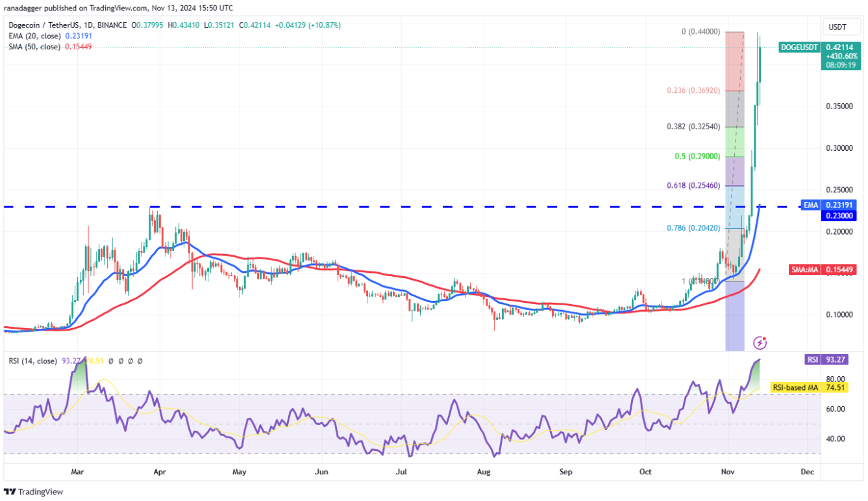Click Oct on the time axis
The height and width of the screenshot is (501, 868).
[645, 472]
